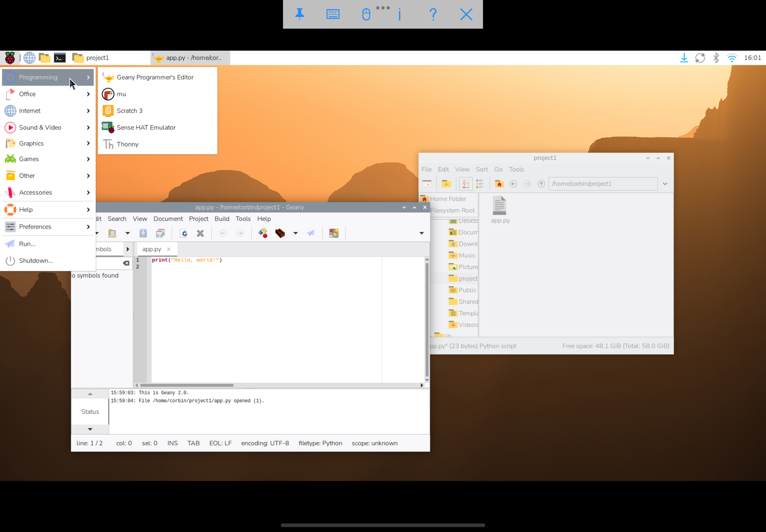Launch Geany Programmer's Editor from menu
Viewport: 766px width, 532px height.
coord(155,77)
